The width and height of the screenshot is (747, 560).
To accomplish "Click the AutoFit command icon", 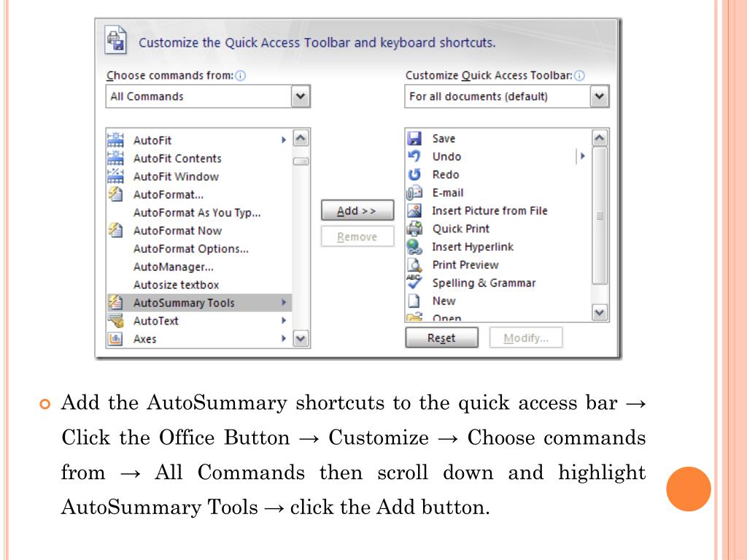I will pos(115,140).
